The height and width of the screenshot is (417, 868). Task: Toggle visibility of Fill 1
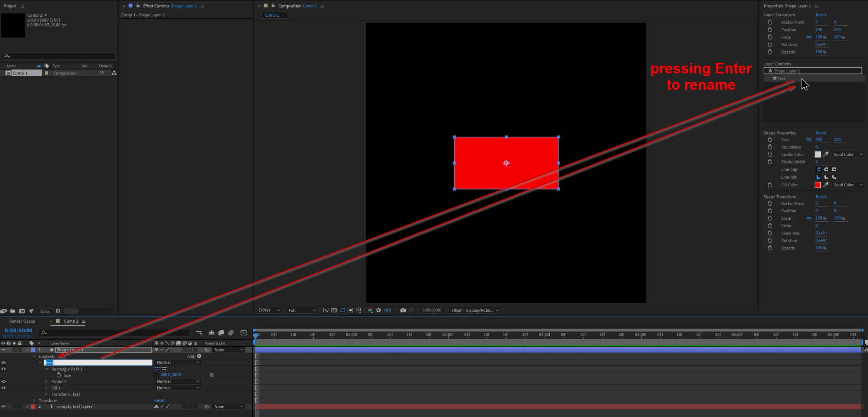click(3, 388)
